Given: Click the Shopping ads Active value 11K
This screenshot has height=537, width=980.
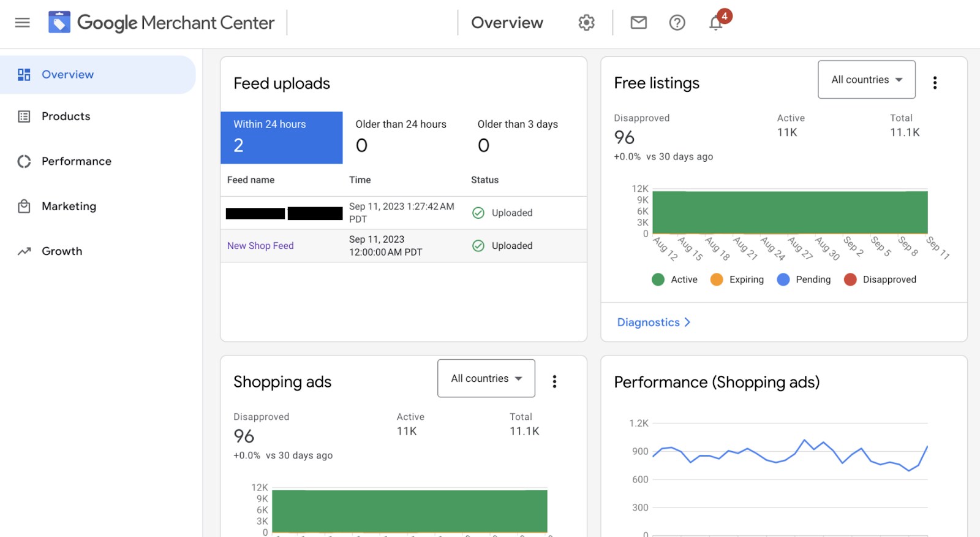Looking at the screenshot, I should click(407, 431).
